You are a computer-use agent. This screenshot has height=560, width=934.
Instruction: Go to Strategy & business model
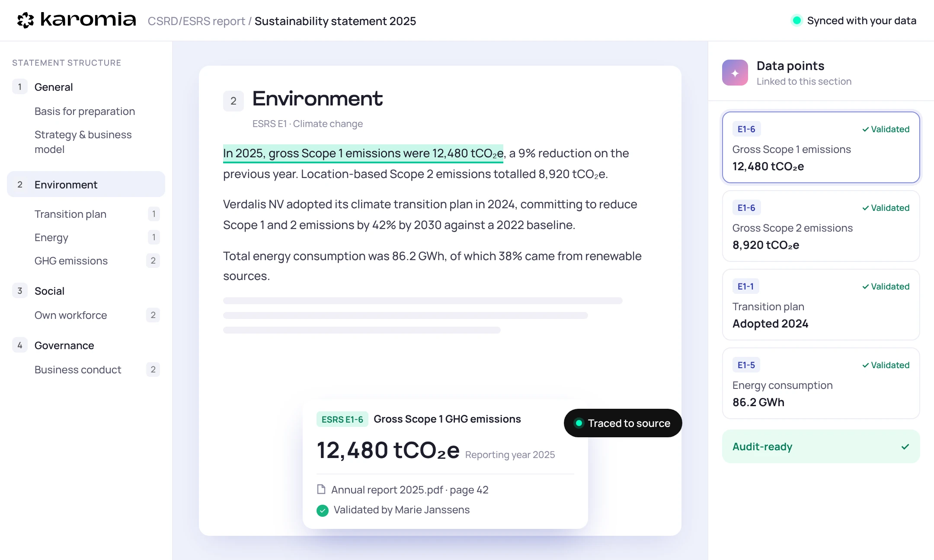83,142
